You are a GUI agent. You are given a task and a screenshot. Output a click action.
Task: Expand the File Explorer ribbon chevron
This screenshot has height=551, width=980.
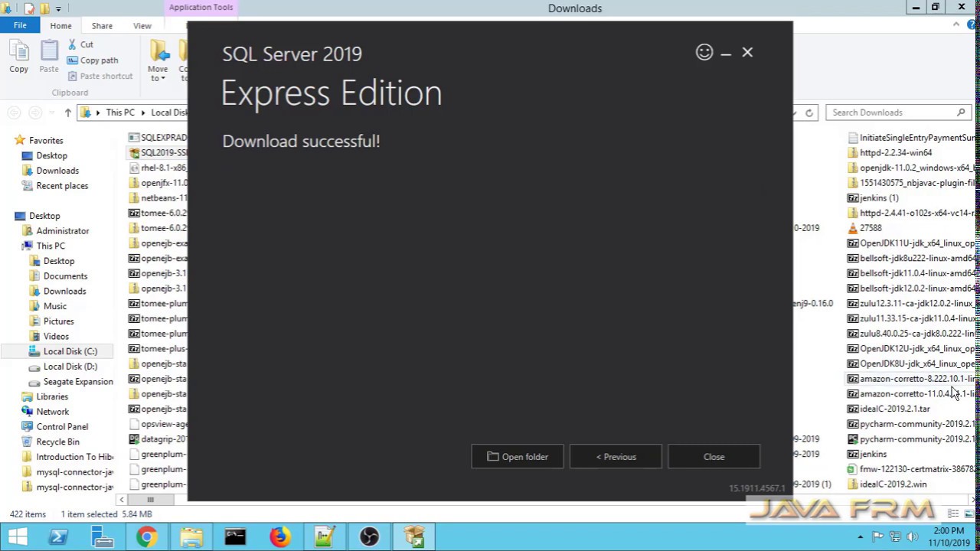[x=955, y=25]
